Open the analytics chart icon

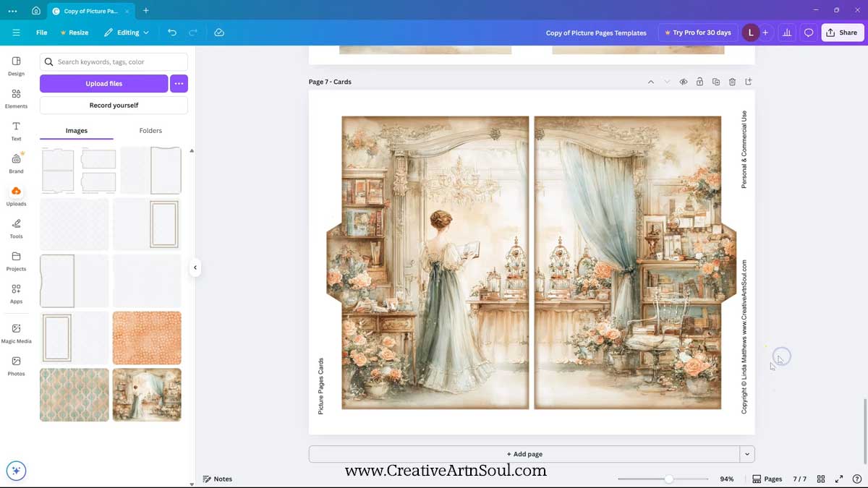tap(787, 33)
